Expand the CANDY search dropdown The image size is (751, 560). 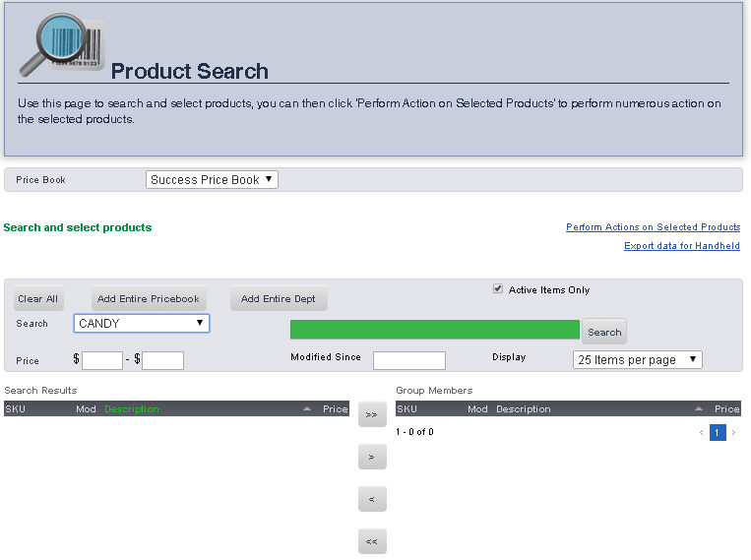tap(142, 323)
